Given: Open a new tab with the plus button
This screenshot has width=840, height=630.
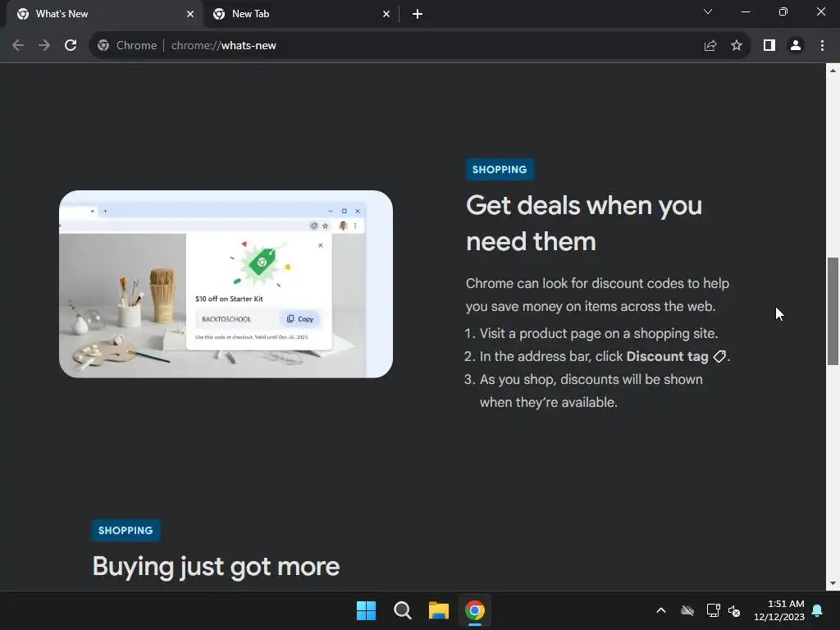Looking at the screenshot, I should tap(418, 14).
